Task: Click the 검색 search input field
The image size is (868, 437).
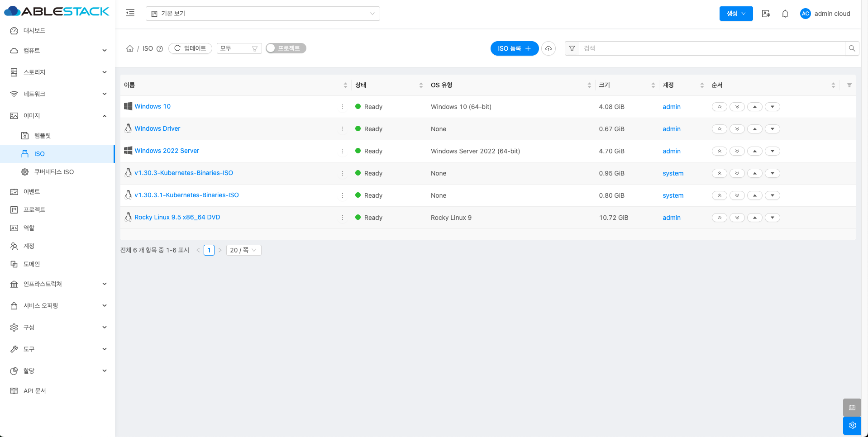Action: (711, 48)
